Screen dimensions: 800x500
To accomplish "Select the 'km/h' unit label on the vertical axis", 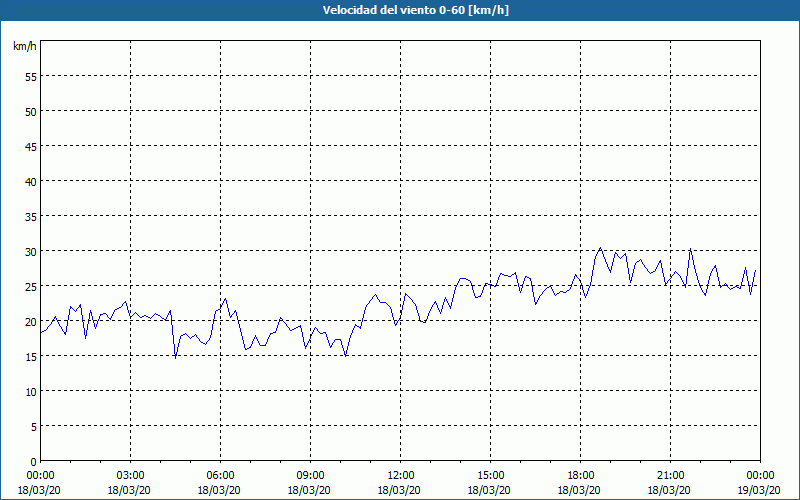I will pyautogui.click(x=25, y=46).
